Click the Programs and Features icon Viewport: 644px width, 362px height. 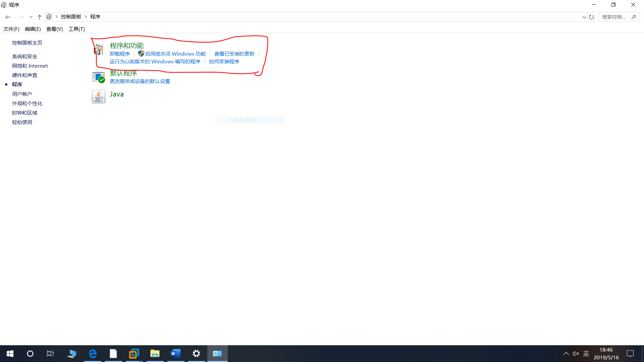pyautogui.click(x=98, y=50)
